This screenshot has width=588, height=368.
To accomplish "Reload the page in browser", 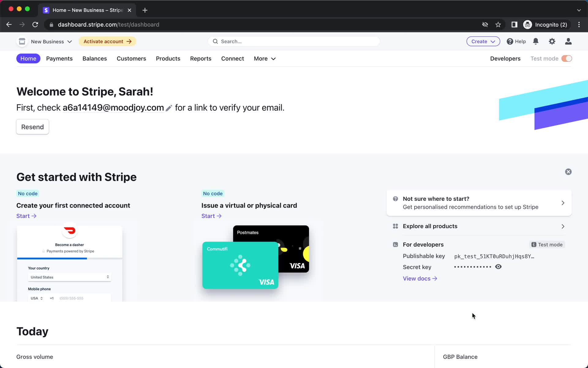I will coord(35,25).
